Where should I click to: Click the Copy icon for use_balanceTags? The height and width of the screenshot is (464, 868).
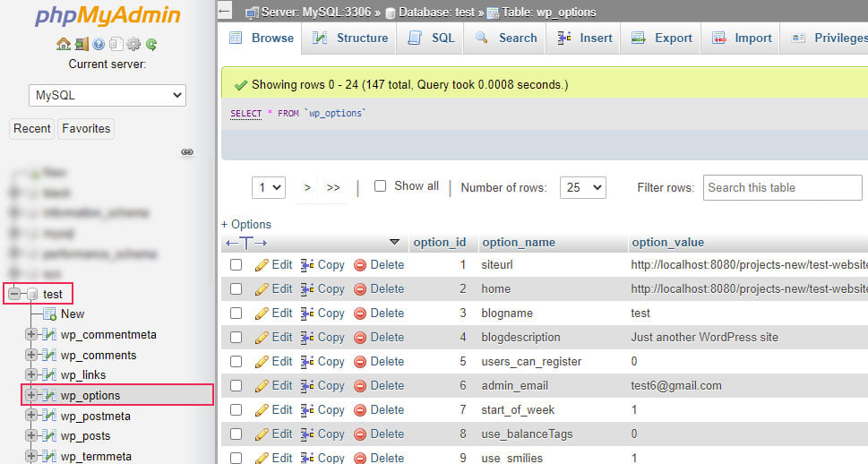click(307, 434)
